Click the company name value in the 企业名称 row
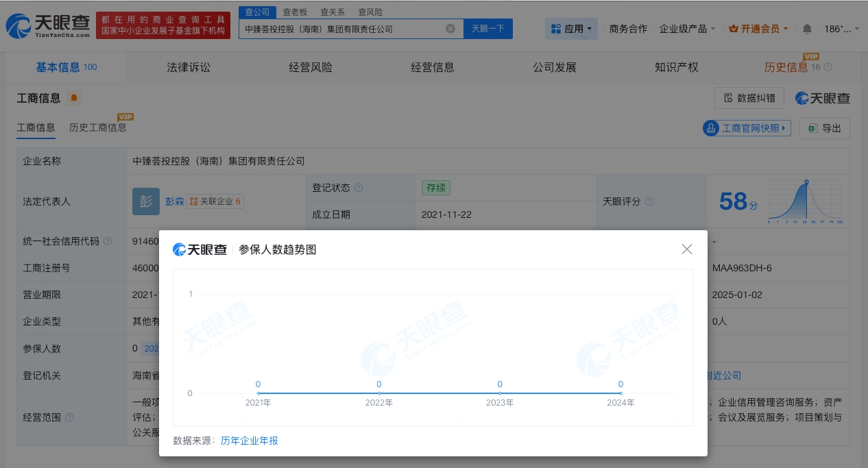Image resolution: width=868 pixels, height=468 pixels. coord(219,161)
